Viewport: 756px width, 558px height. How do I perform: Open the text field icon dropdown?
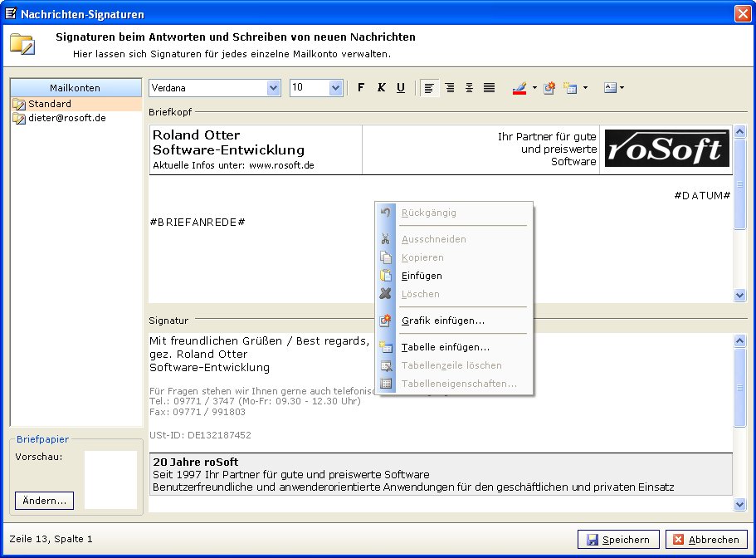pos(622,88)
